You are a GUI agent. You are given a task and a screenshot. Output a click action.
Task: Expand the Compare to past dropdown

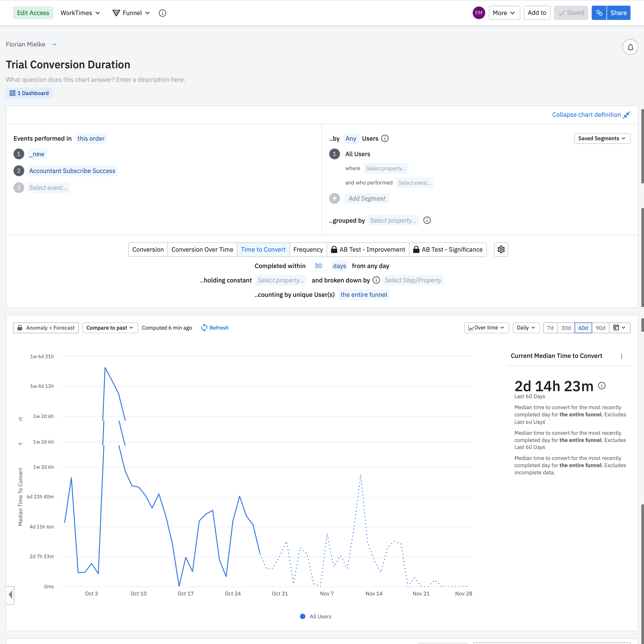110,328
